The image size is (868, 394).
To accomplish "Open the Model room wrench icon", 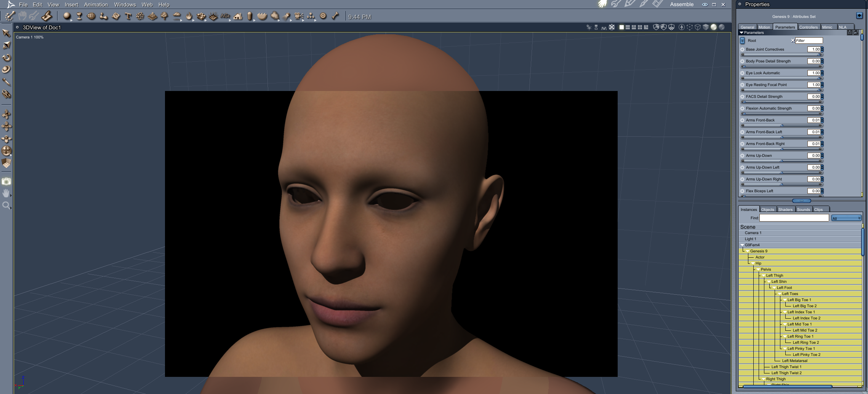I will [616, 4].
